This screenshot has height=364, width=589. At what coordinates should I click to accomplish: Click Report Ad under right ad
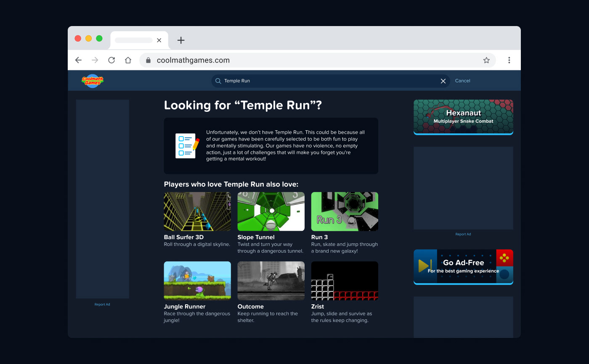click(x=463, y=234)
